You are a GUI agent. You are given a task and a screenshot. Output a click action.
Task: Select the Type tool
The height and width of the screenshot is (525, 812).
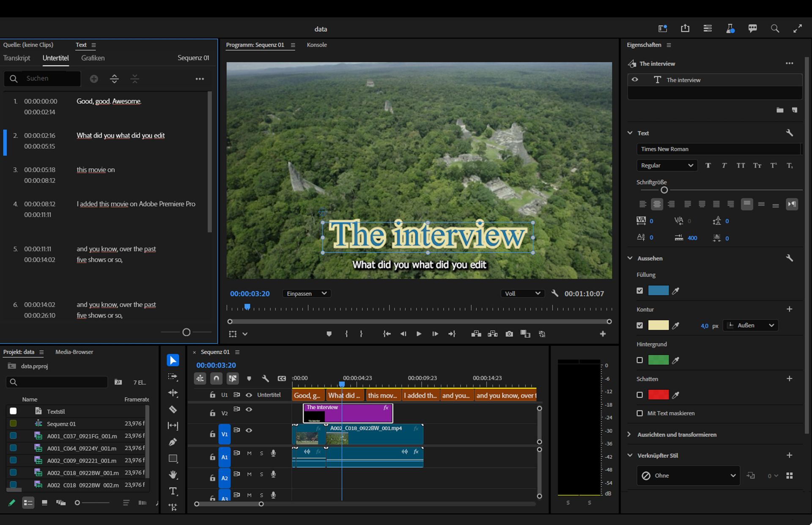pyautogui.click(x=173, y=491)
